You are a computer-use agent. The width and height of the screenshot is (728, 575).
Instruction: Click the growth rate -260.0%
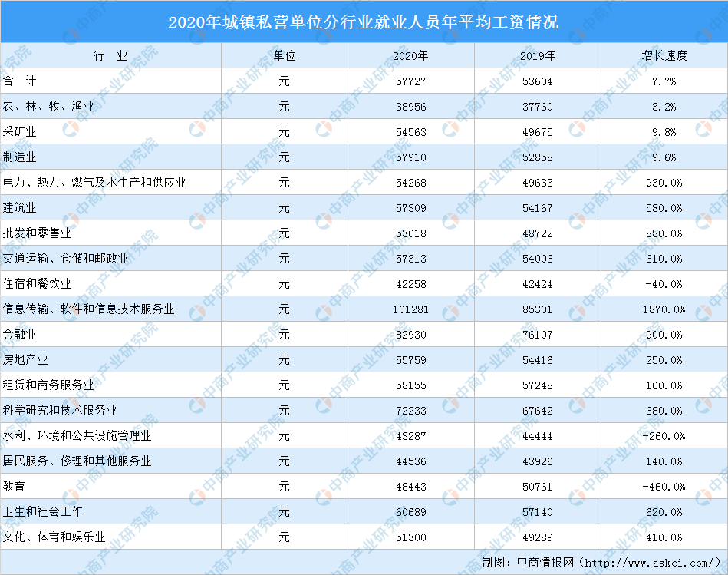click(x=664, y=435)
